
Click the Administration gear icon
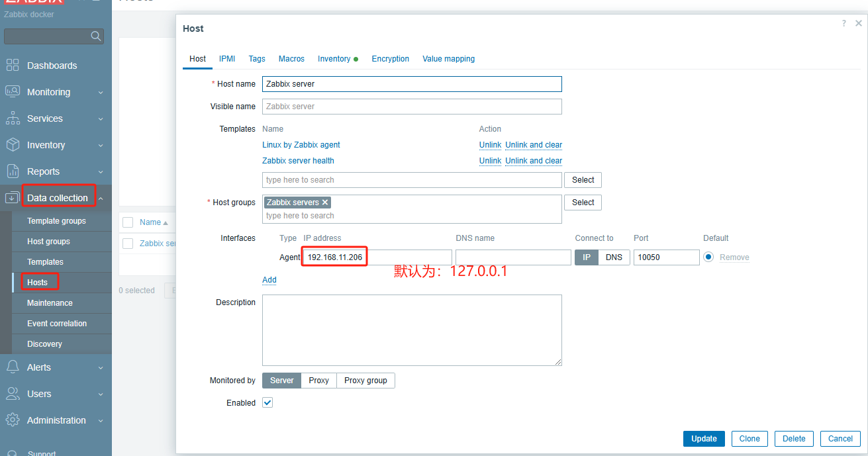click(13, 420)
